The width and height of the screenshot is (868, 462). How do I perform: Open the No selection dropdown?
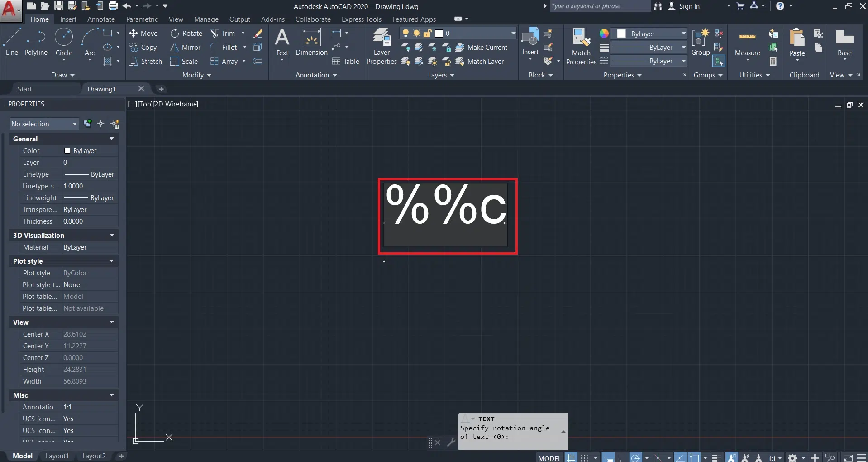[x=44, y=124]
